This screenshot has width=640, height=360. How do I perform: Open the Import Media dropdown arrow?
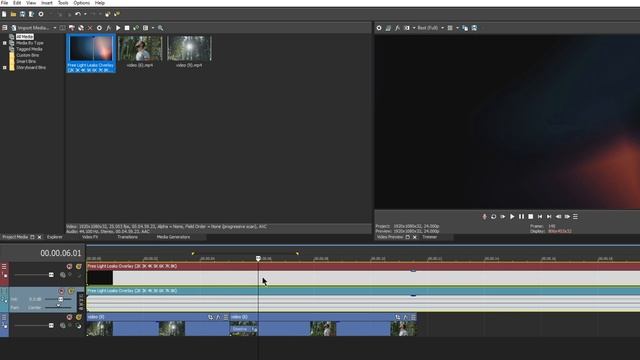[55, 28]
